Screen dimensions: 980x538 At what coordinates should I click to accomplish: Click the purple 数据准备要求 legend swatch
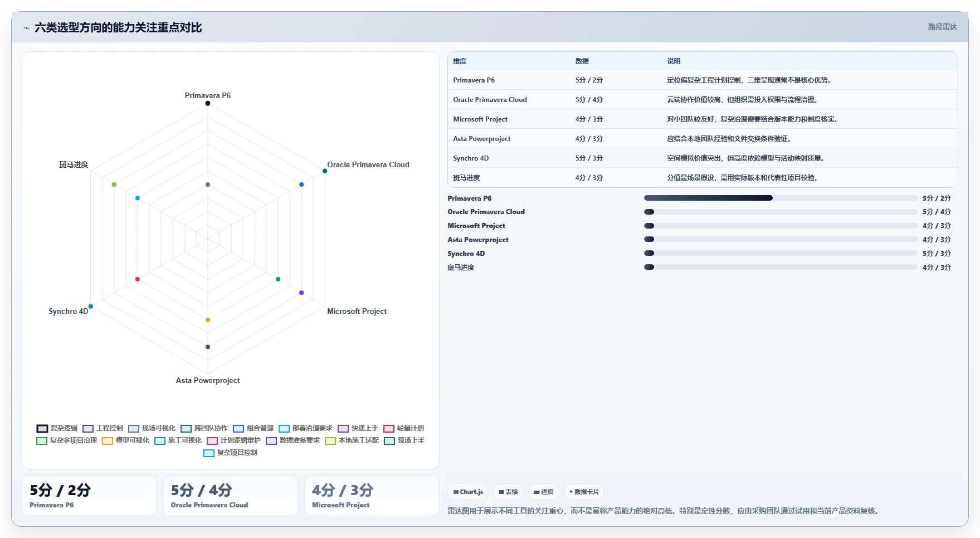point(271,440)
